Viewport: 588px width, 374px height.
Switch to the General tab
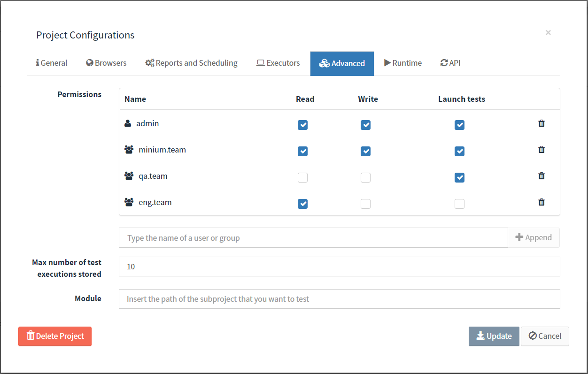[52, 63]
